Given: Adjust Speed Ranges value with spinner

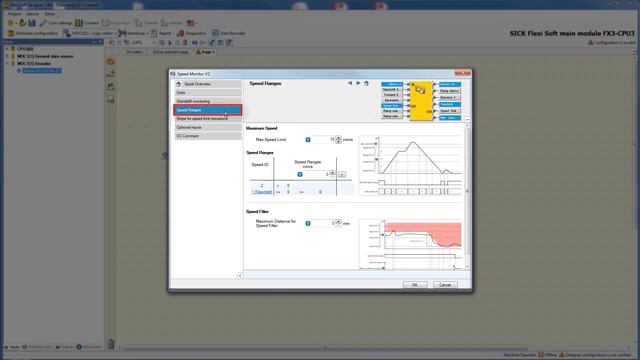Looking at the screenshot, I should point(333,174).
